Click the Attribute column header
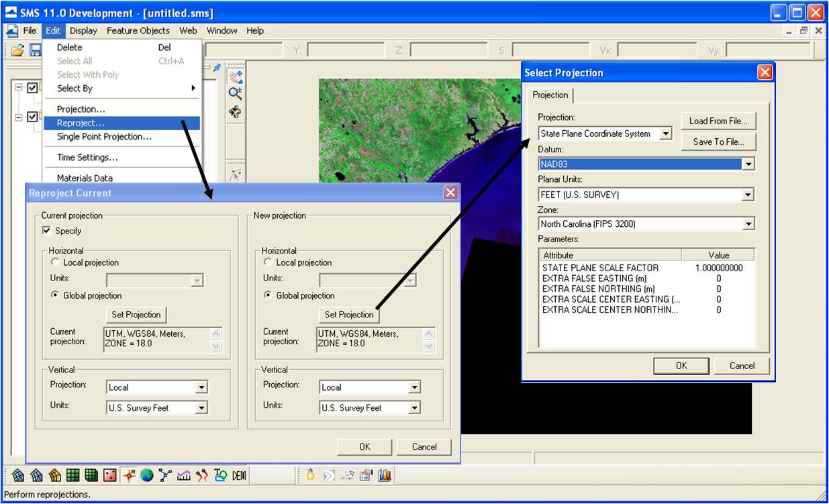Viewport: 829px width, 504px height. 611,255
